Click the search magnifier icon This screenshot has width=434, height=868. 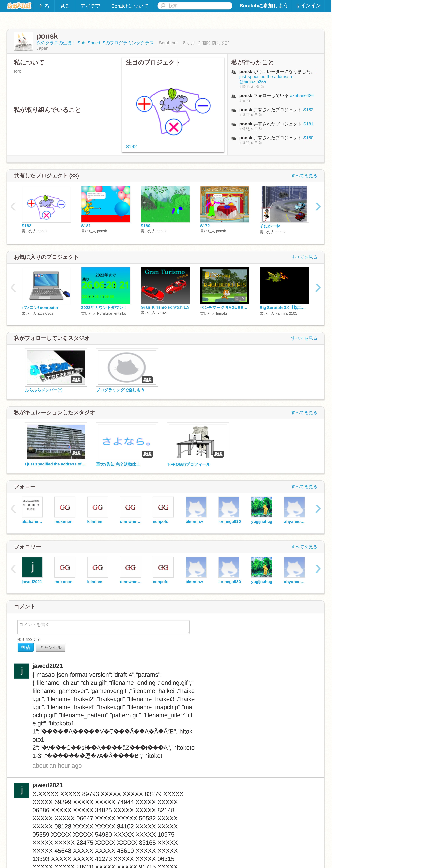click(x=163, y=6)
